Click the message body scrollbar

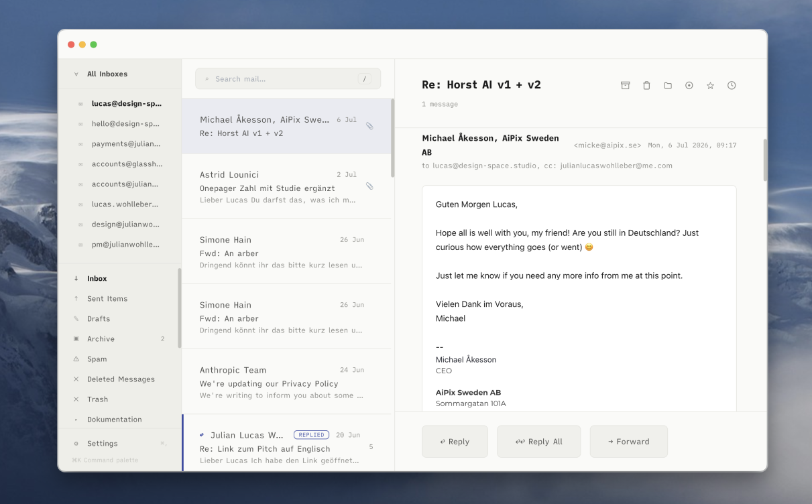(764, 160)
